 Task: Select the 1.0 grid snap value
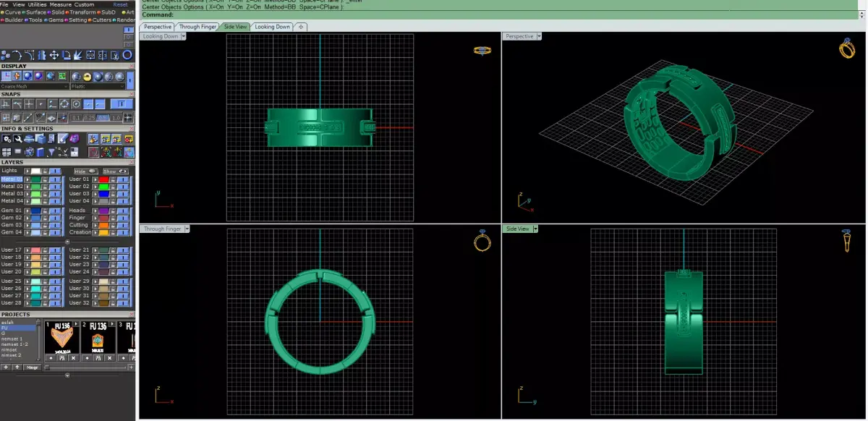pos(116,118)
